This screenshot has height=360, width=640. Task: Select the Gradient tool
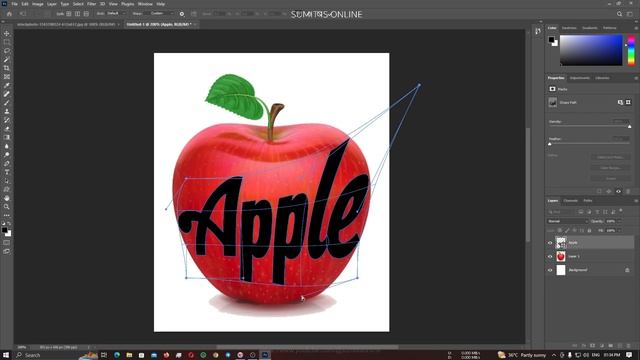[7, 137]
